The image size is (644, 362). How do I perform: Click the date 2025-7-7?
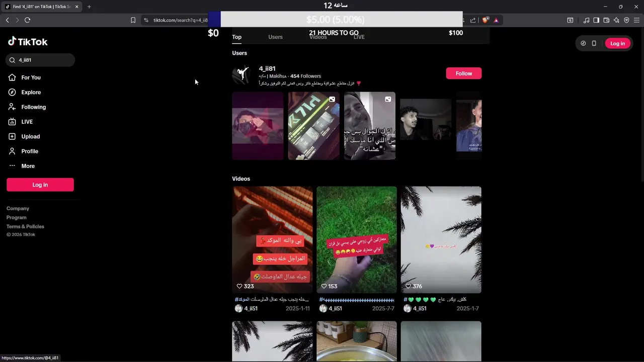coord(383,309)
